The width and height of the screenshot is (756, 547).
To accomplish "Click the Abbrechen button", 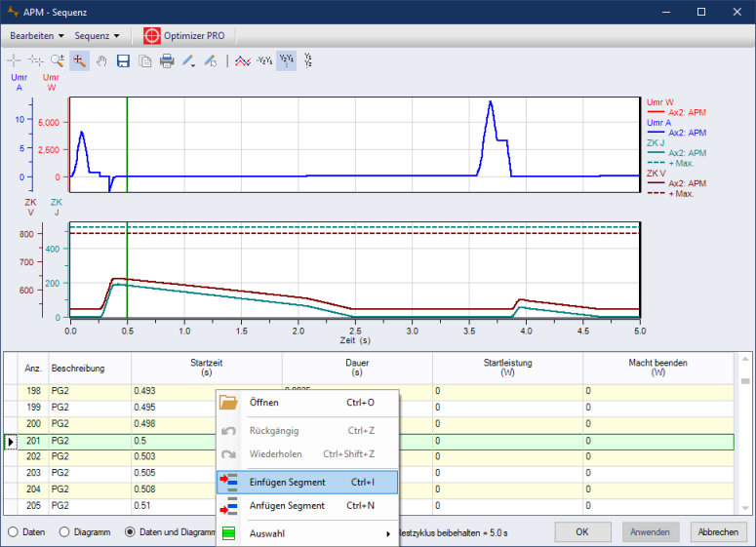I will [716, 532].
